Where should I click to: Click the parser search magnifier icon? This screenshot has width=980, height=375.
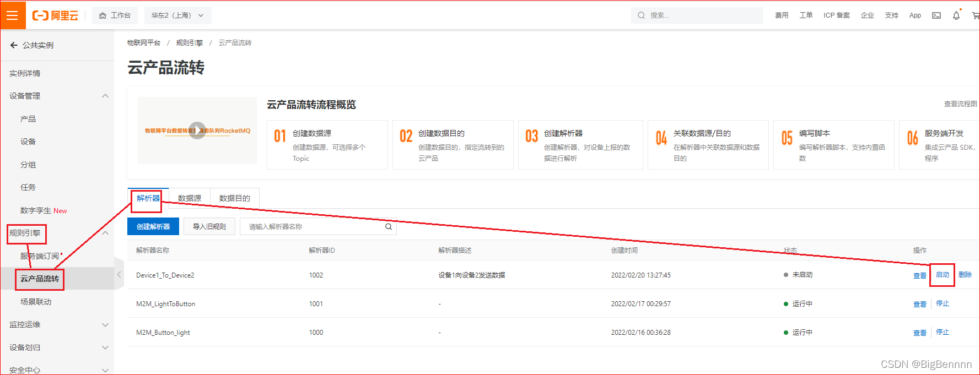coord(389,226)
